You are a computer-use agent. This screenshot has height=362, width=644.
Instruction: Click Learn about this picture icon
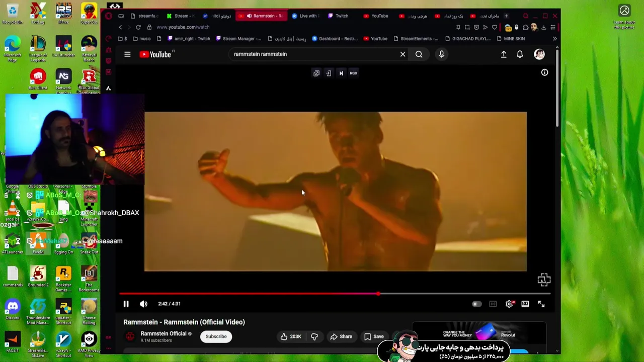[x=624, y=16]
